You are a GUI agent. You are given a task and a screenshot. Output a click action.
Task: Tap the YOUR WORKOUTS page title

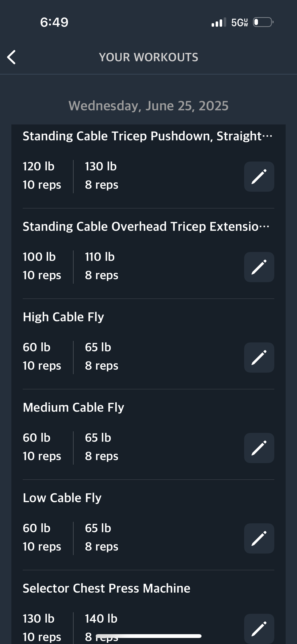(x=148, y=57)
